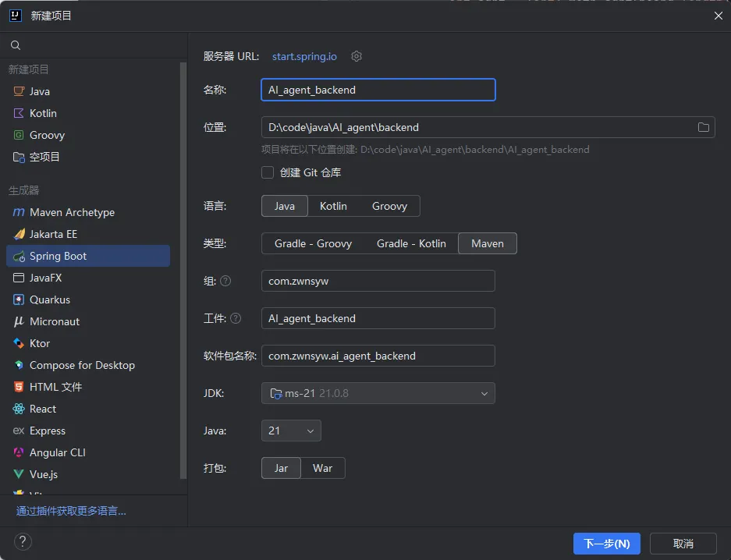Browse location with folder icon
The height and width of the screenshot is (560, 731).
point(704,127)
